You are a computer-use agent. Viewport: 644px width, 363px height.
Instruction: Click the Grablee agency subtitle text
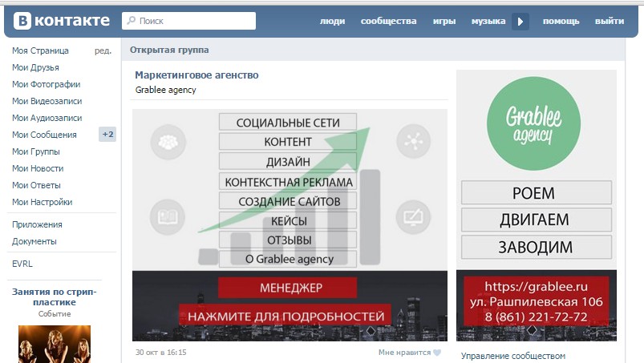(x=165, y=90)
